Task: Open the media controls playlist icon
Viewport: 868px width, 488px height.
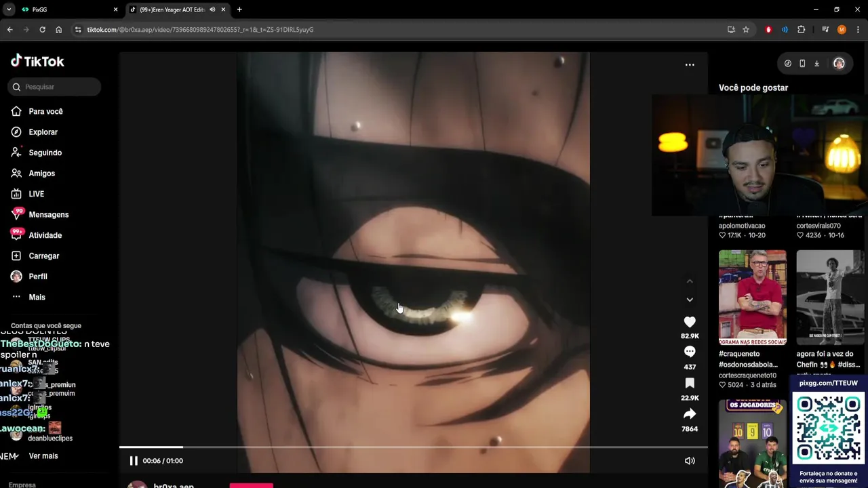Action: [825, 30]
